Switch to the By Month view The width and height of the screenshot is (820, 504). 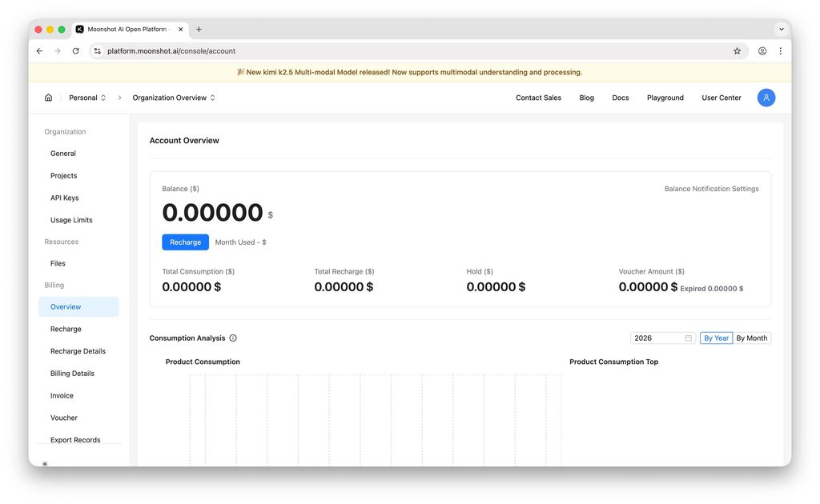tap(751, 338)
